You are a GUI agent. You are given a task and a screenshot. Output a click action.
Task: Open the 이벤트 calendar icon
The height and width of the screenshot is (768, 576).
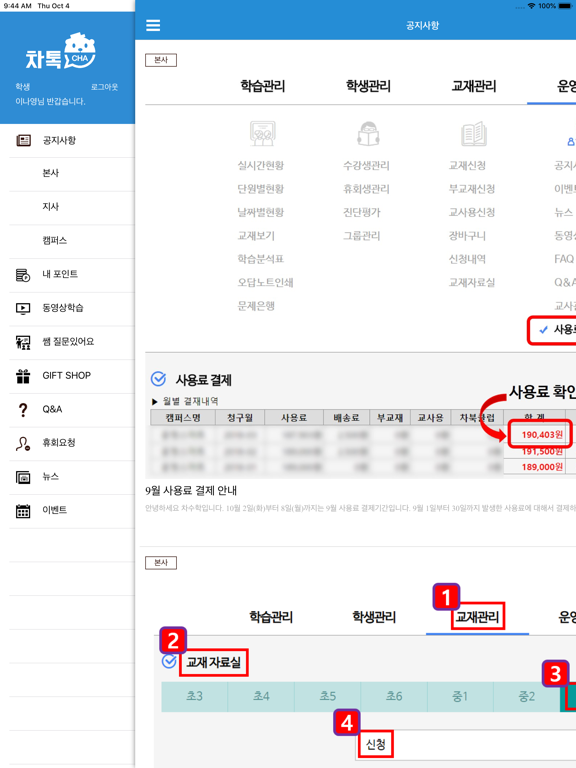pos(23,510)
